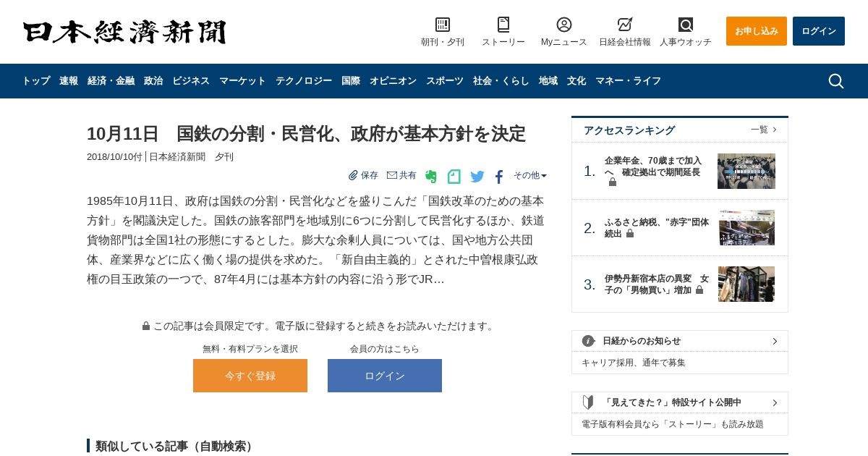Click the search magnifier in navy bar
Screen dimensions: 868x456
tap(836, 81)
